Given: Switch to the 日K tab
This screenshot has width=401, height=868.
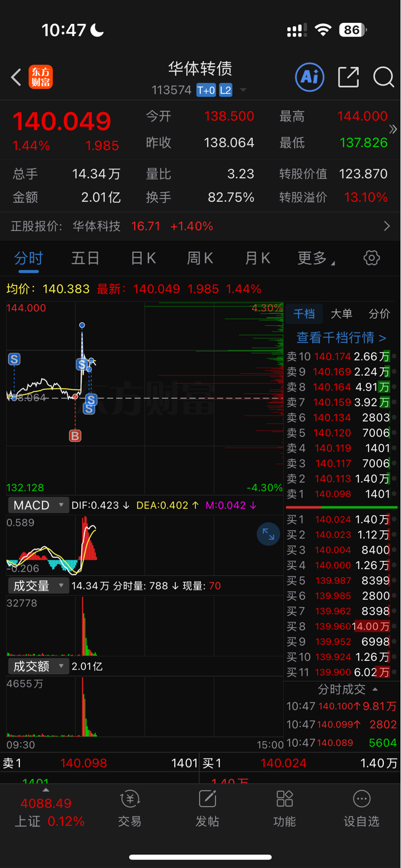Looking at the screenshot, I should tap(143, 258).
